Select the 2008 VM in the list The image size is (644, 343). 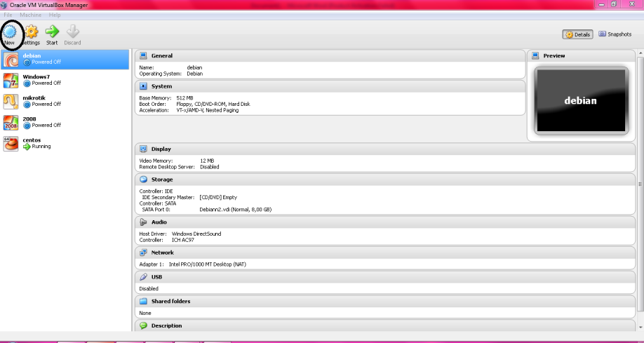coord(65,123)
